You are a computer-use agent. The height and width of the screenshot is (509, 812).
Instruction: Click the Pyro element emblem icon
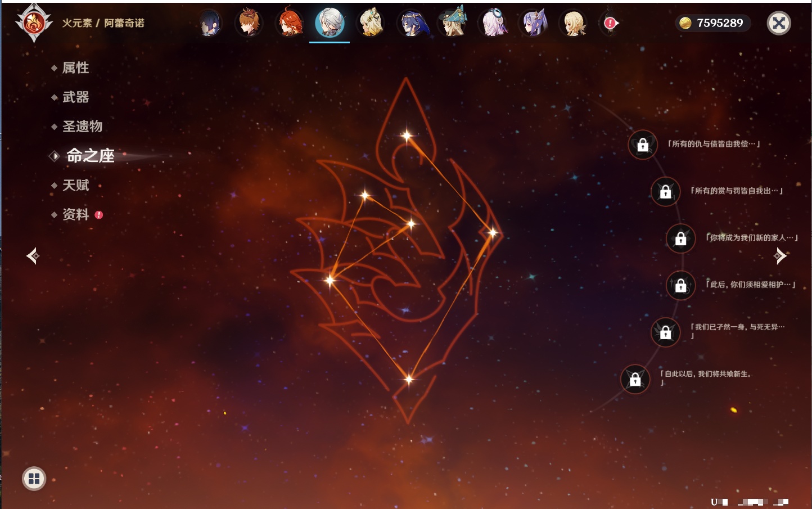coord(34,23)
